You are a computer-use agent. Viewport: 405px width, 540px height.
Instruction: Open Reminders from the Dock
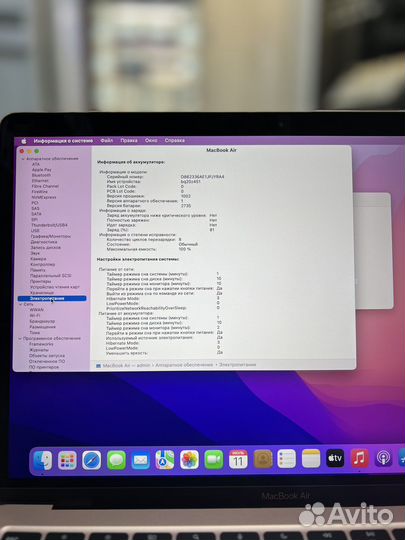(287, 459)
